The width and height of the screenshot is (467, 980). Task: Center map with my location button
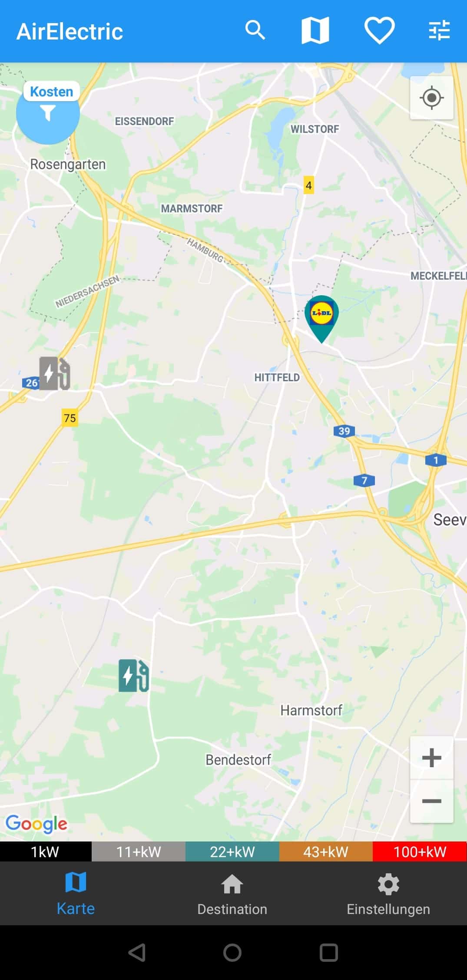(431, 98)
